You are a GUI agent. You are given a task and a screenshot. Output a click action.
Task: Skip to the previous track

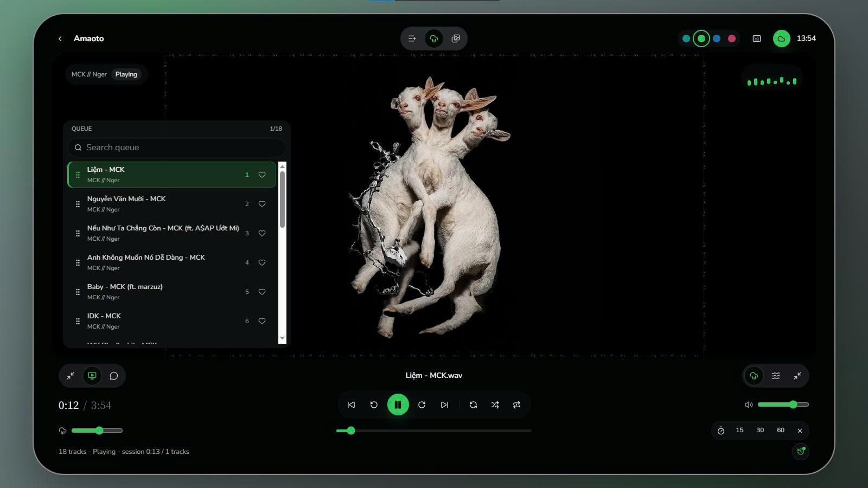point(351,405)
